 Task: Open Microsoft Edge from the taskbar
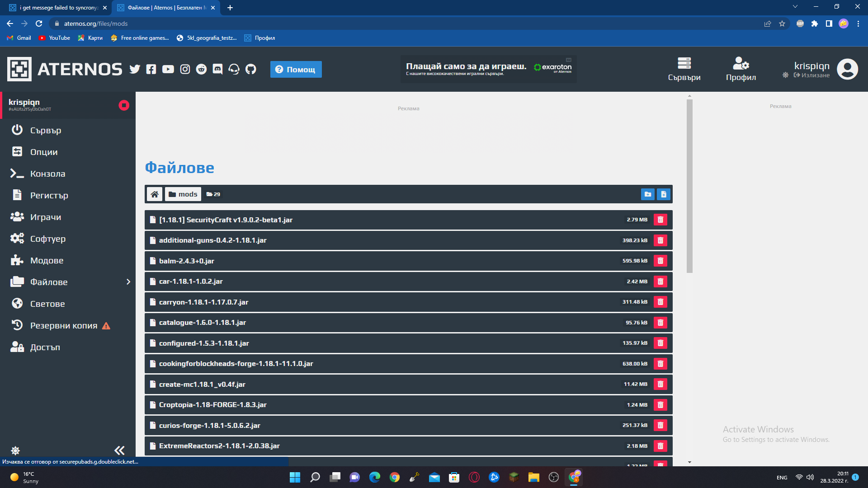click(375, 477)
